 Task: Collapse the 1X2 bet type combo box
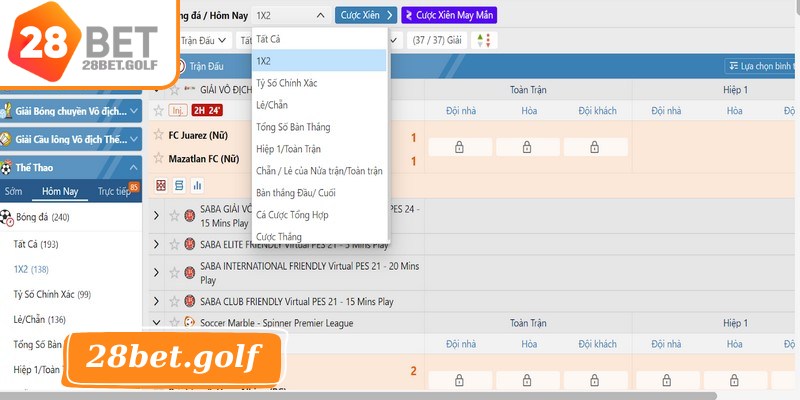point(291,15)
